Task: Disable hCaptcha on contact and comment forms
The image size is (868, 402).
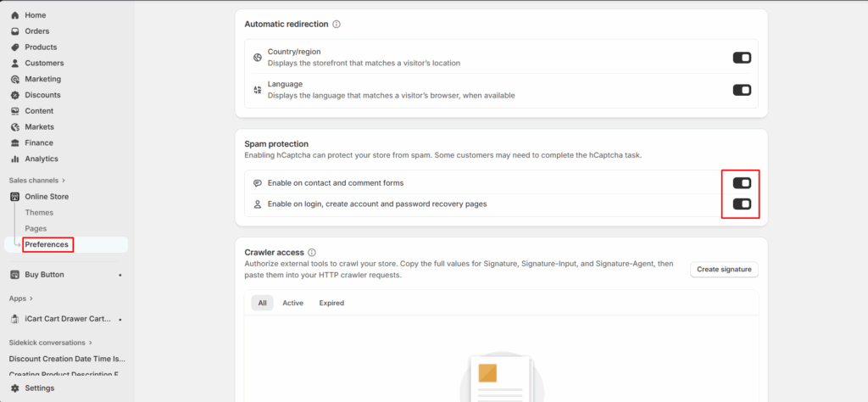Action: click(x=742, y=183)
